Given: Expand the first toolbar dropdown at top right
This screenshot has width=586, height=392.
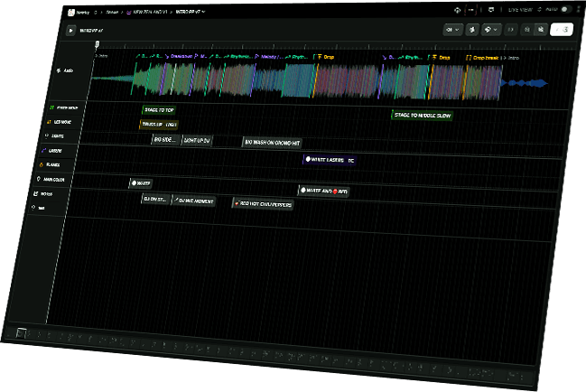Looking at the screenshot, I should [x=452, y=29].
